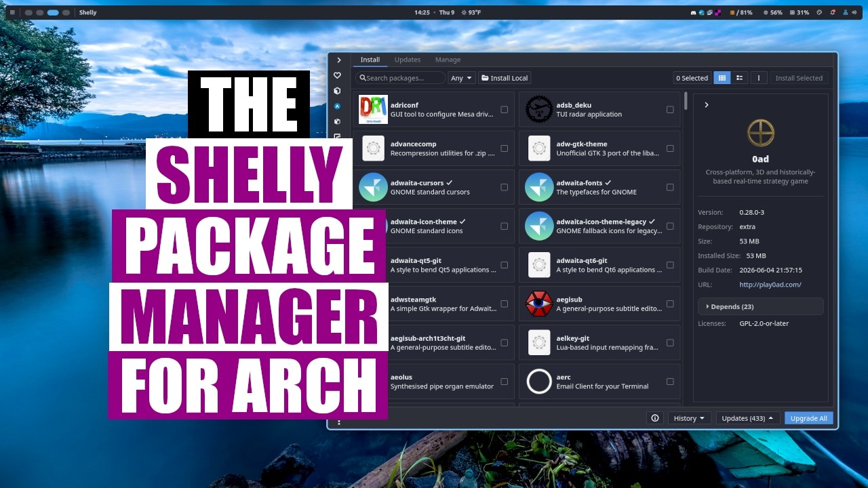Collapse the package details panel chevron
The height and width of the screenshot is (488, 868).
click(x=706, y=105)
